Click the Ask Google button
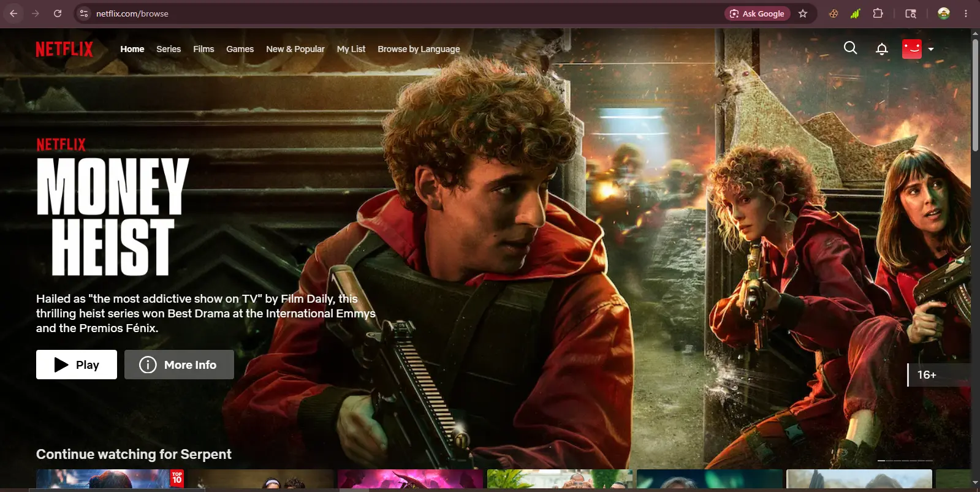980x492 pixels. [758, 13]
